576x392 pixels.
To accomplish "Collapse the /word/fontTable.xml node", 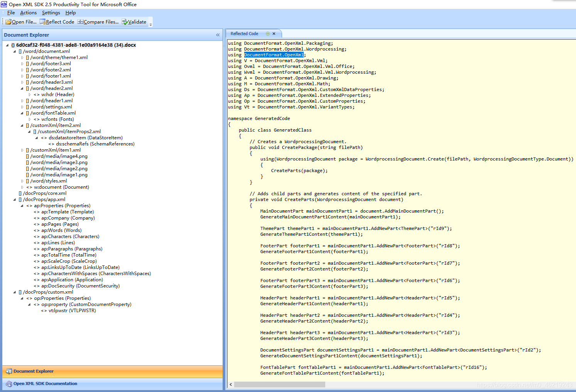I will [22, 113].
